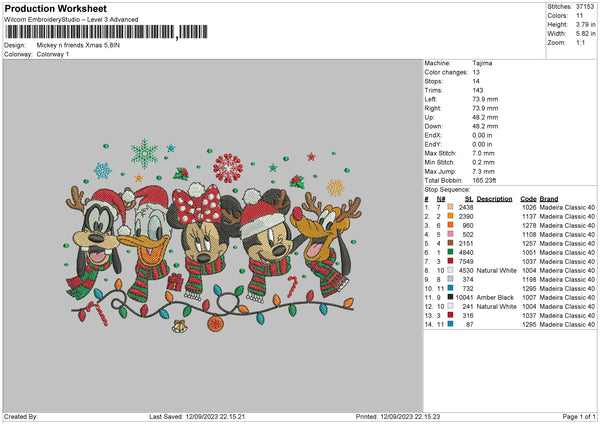The height and width of the screenshot is (424, 600).
Task: Click 'Wilcom EmbroideryStudio – Level 3 Advanced' text
Action: click(71, 20)
